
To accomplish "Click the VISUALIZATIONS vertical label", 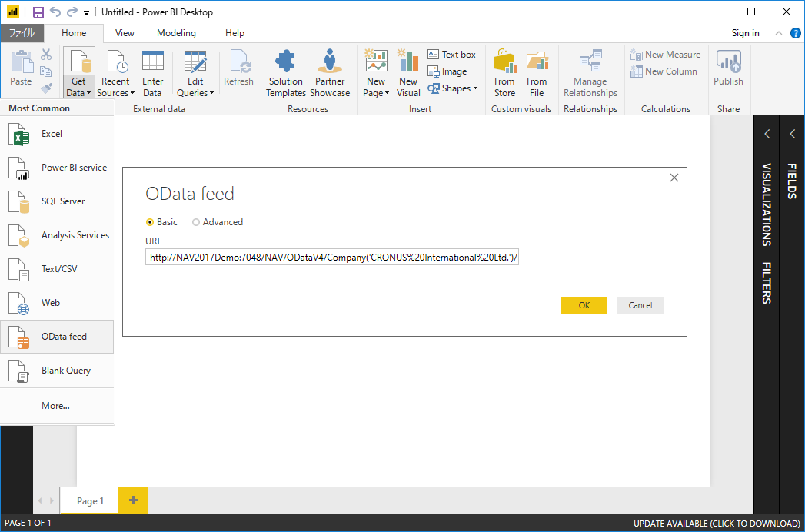I will coord(767,204).
